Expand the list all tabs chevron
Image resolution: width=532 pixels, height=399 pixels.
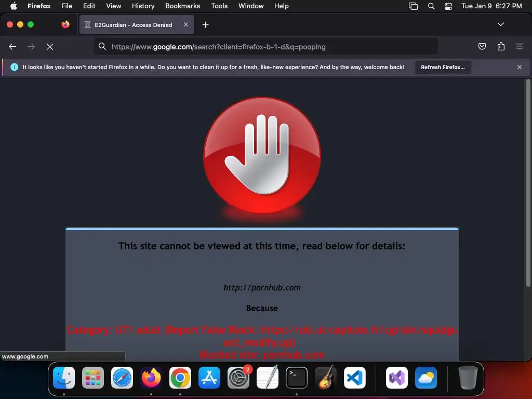click(500, 24)
